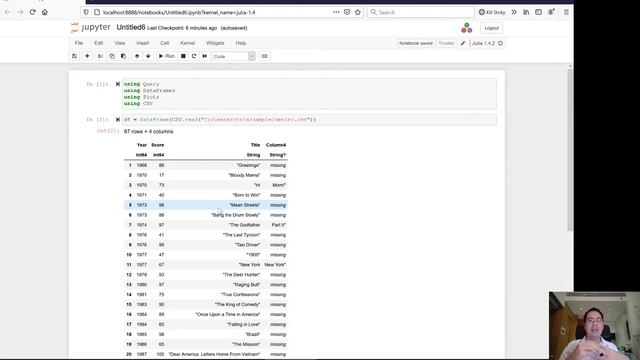The width and height of the screenshot is (640, 360).
Task: Click into the CSV.read code cell
Action: point(309,120)
